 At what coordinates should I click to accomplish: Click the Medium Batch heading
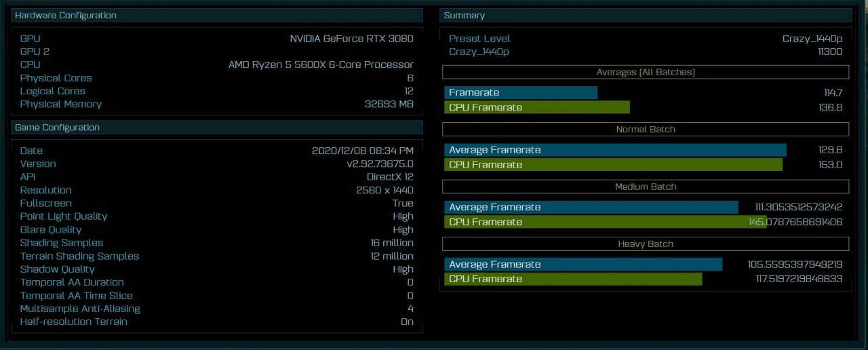coord(646,187)
